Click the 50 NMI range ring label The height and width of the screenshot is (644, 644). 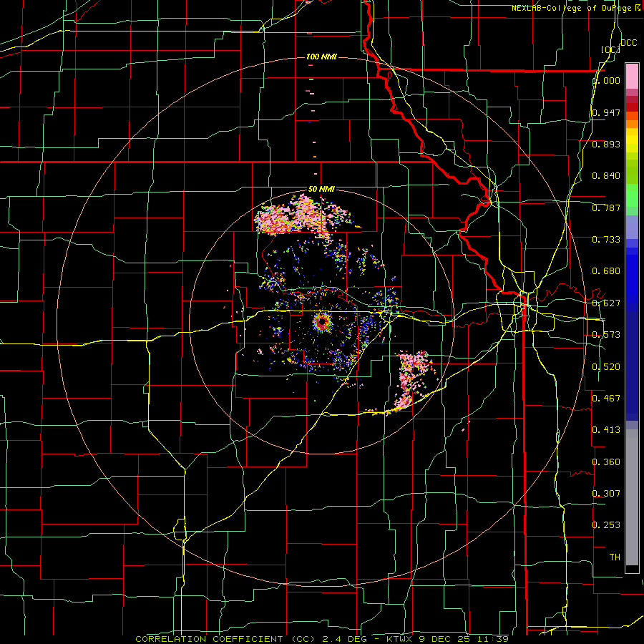[x=321, y=189]
